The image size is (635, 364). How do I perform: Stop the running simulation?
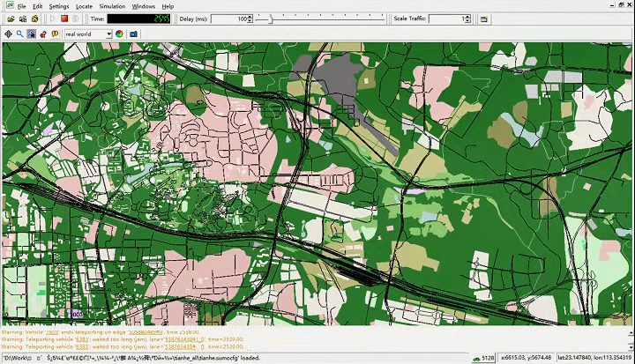pos(64,19)
